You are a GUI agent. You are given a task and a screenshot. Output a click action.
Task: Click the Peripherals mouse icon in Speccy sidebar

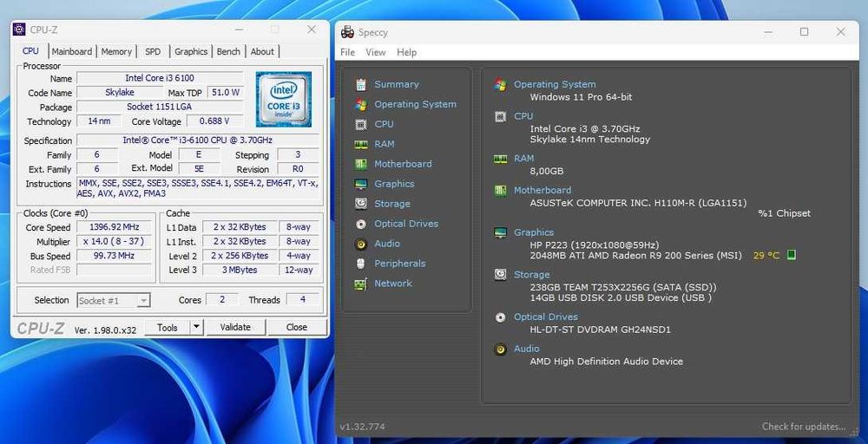coord(361,264)
